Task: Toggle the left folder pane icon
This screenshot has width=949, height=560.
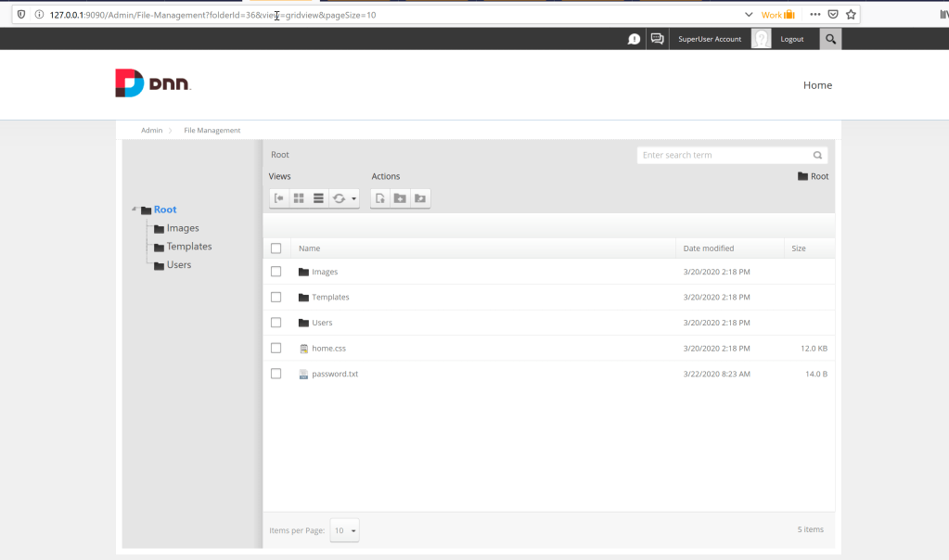Action: 278,198
